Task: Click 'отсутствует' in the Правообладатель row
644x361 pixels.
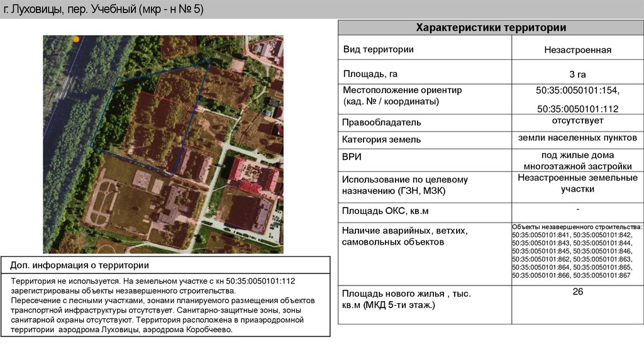Action: [x=577, y=121]
